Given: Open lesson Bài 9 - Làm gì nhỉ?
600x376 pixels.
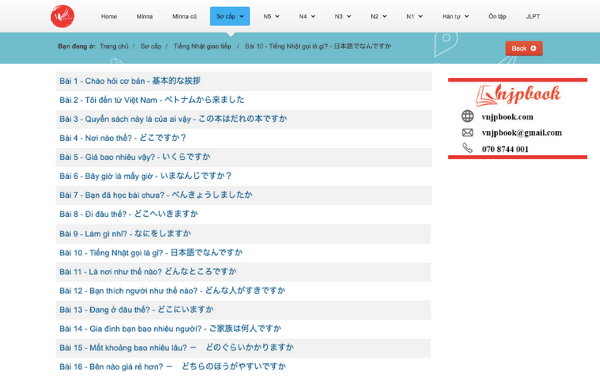Looking at the screenshot, I should [125, 234].
